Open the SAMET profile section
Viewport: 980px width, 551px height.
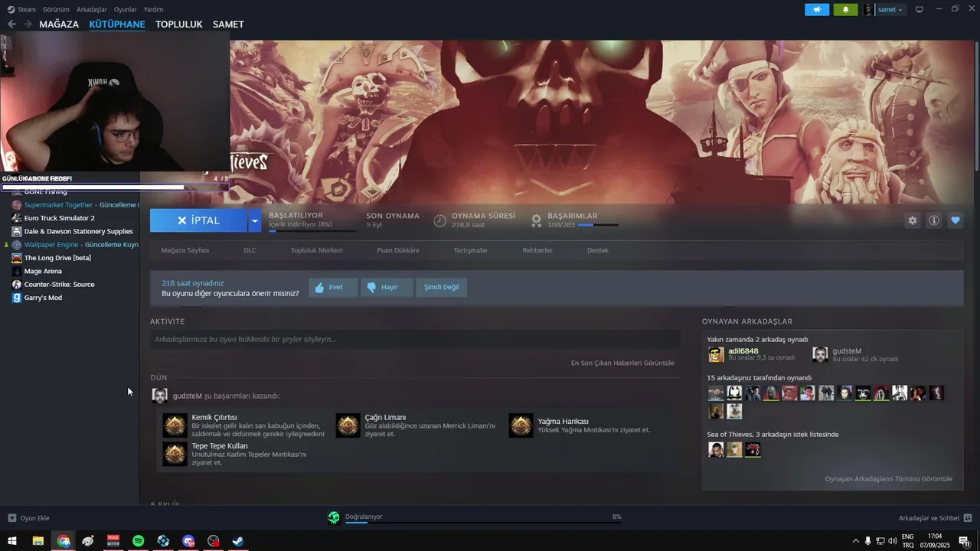[x=228, y=24]
